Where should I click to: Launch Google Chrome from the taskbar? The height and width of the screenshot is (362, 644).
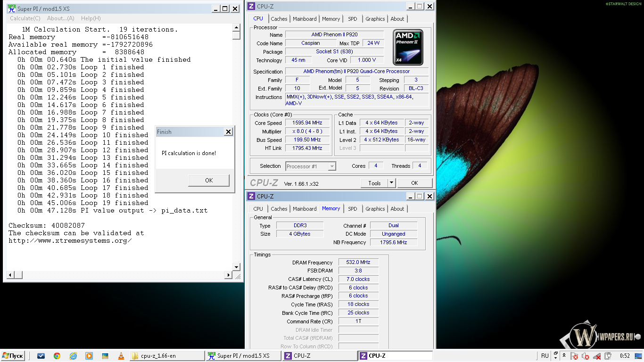coord(57,356)
